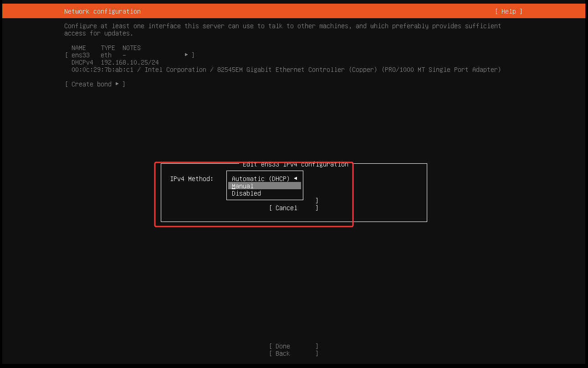Click the arrow beside Automatic (DHCP)
The height and width of the screenshot is (368, 588).
point(295,178)
